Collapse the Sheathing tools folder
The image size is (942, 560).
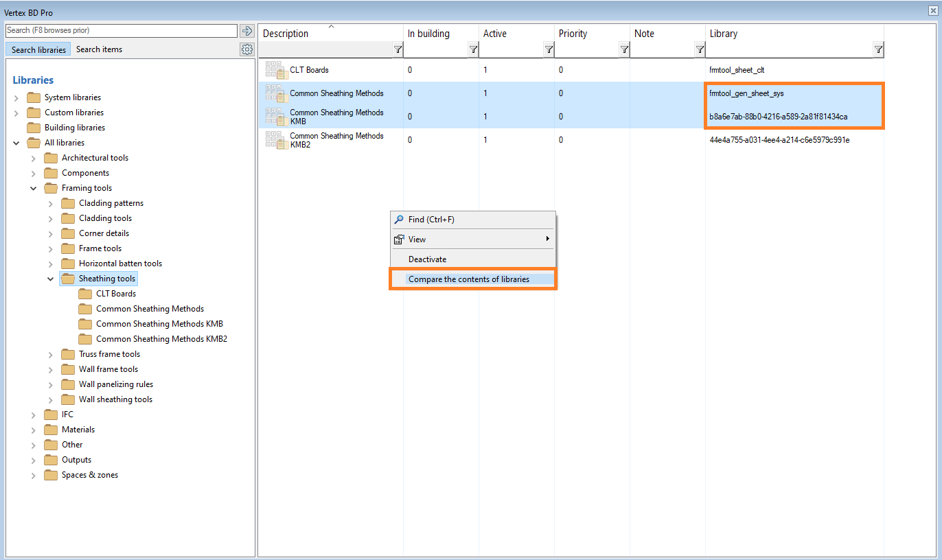[50, 279]
